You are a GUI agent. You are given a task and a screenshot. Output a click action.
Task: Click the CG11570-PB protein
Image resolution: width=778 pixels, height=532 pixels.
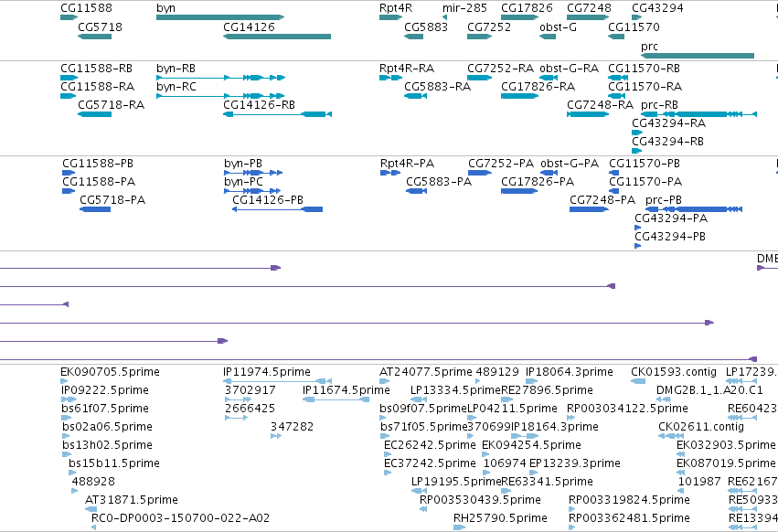coord(613,173)
